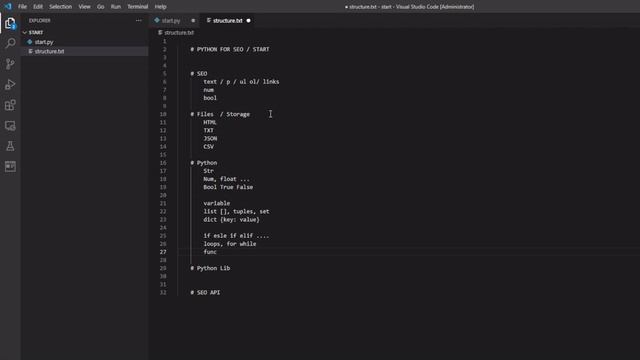Click the start.py file icon in Explorer
The image size is (640, 360).
pos(30,42)
